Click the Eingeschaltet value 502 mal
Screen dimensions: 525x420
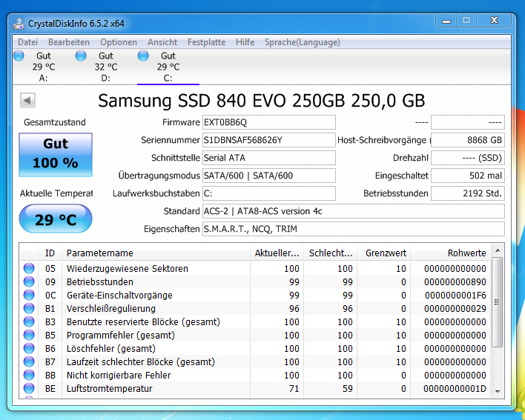coord(468,176)
